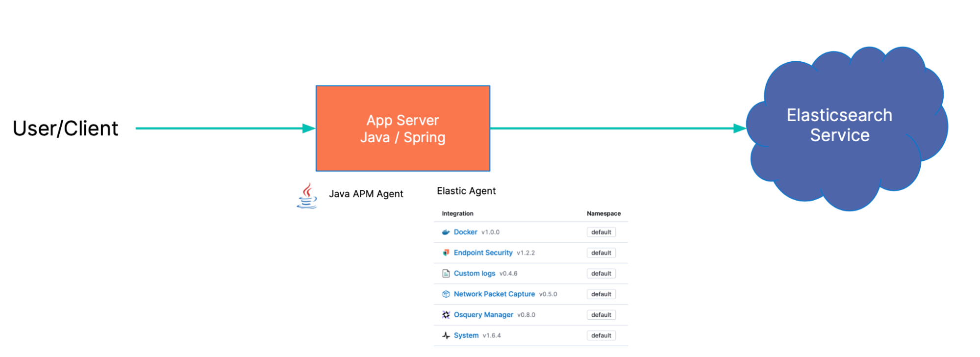Click Docker version v1.0.0 text
The image size is (980, 357).
490,232
